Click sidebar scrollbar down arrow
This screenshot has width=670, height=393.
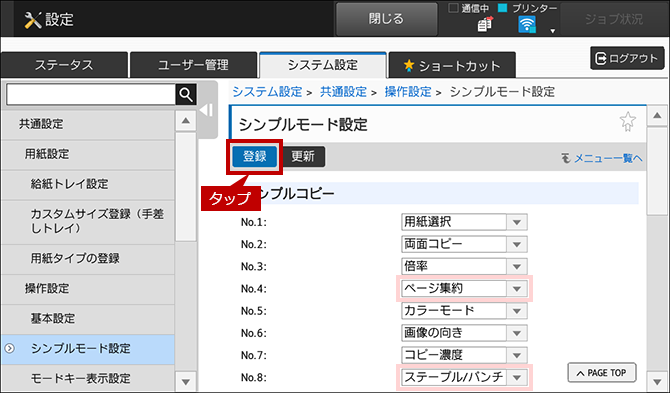pos(185,381)
